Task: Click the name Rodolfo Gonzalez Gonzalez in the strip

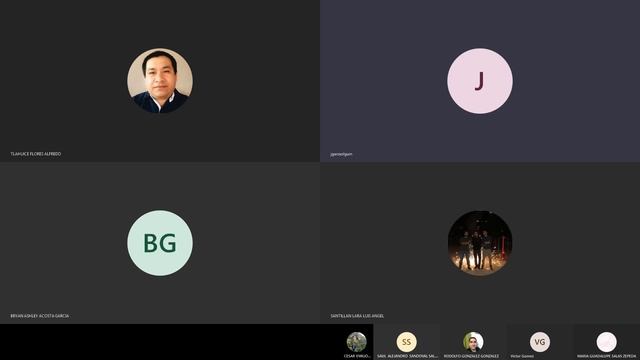Action: click(471, 356)
